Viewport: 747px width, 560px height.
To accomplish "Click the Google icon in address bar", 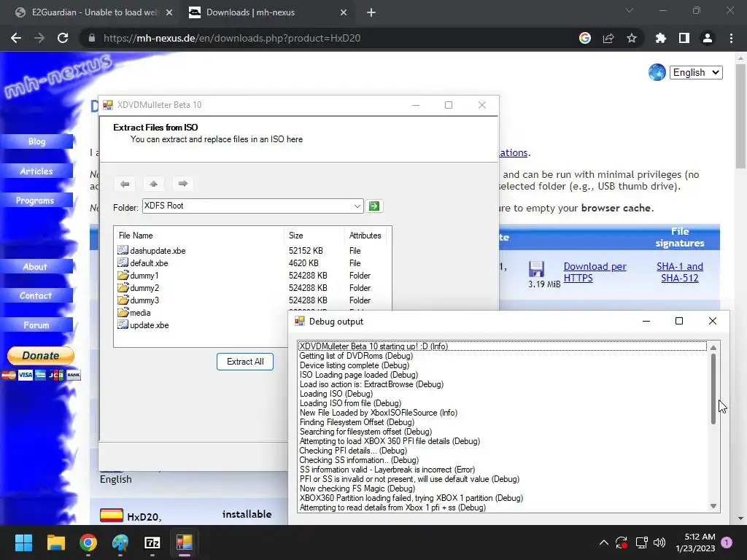I will (585, 38).
